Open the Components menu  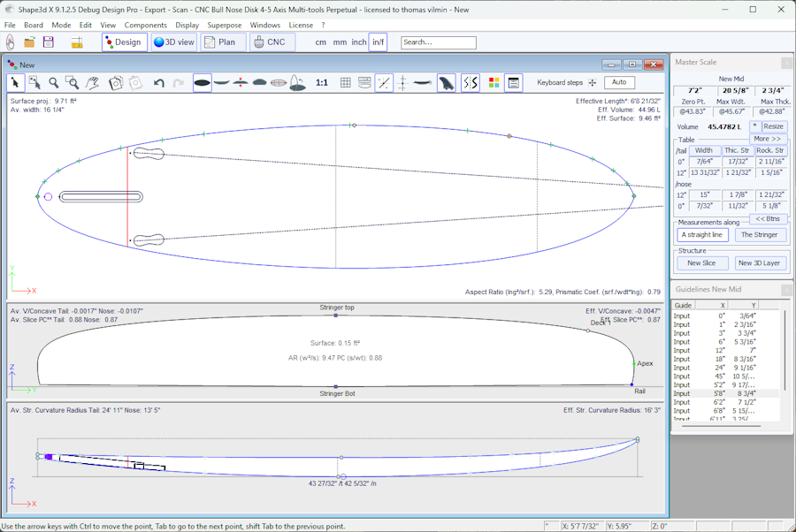point(145,26)
